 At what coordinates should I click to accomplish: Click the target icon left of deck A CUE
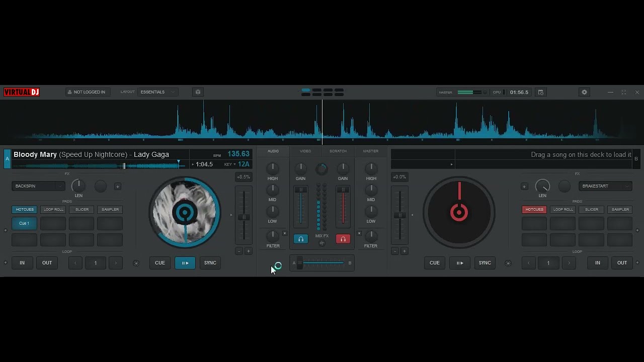(136, 263)
